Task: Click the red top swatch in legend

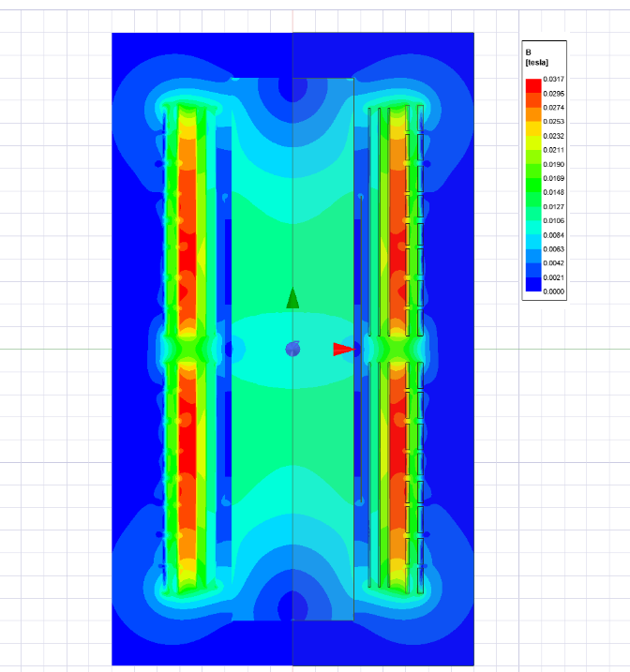Action: [532, 86]
